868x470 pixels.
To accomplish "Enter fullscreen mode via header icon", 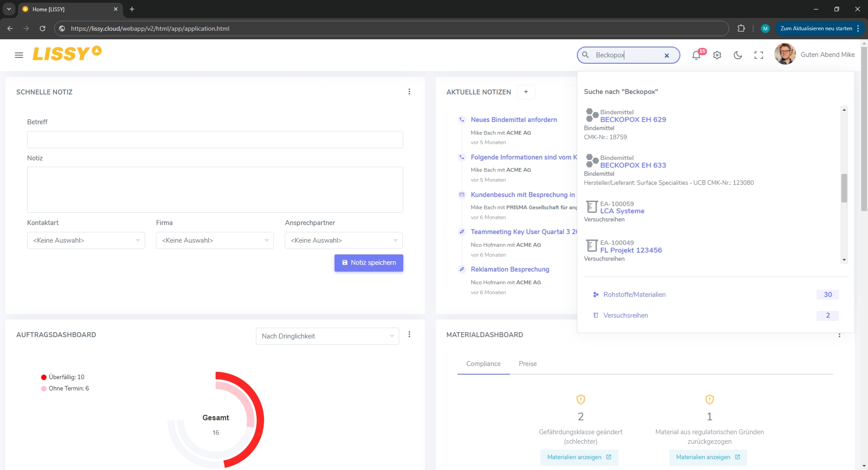I will (759, 55).
